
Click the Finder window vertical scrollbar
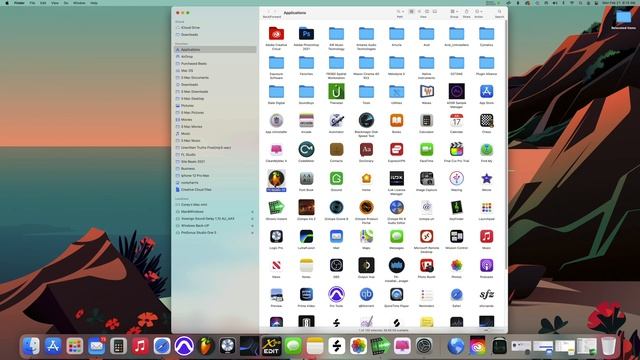[x=506, y=145]
